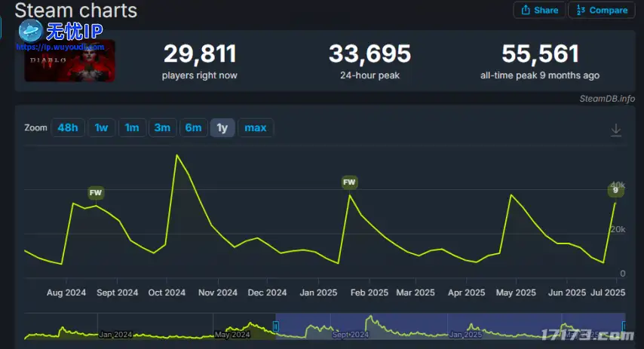Choose the 1m zoom option
Image resolution: width=644 pixels, height=349 pixels.
click(132, 127)
